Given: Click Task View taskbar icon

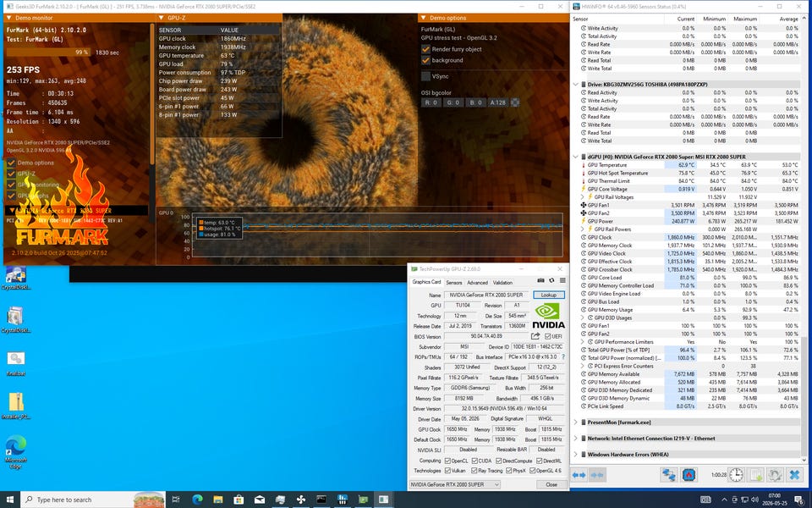Looking at the screenshot, I should [176, 500].
